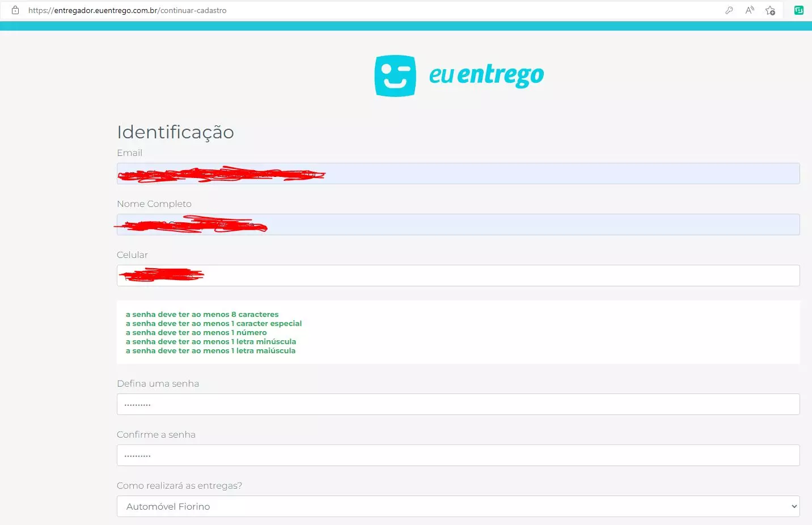Click the Defina uma senha field

(x=458, y=404)
